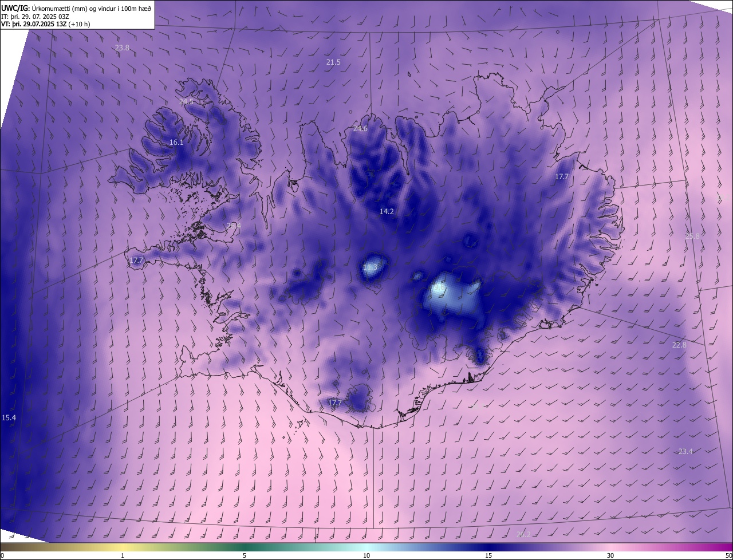Select the 'VT: þri. 29.07.2025 13Z' valid time
Viewport: 733px width, 560px height.
coord(33,24)
